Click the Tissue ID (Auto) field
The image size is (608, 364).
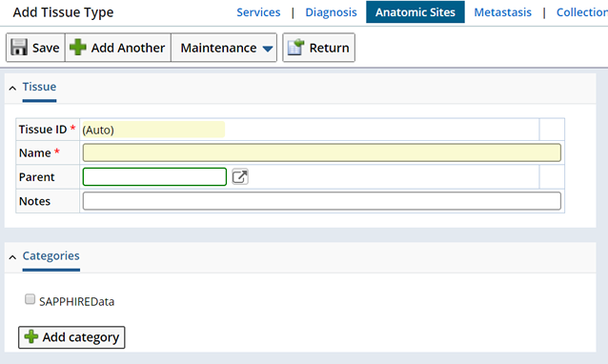click(x=153, y=130)
